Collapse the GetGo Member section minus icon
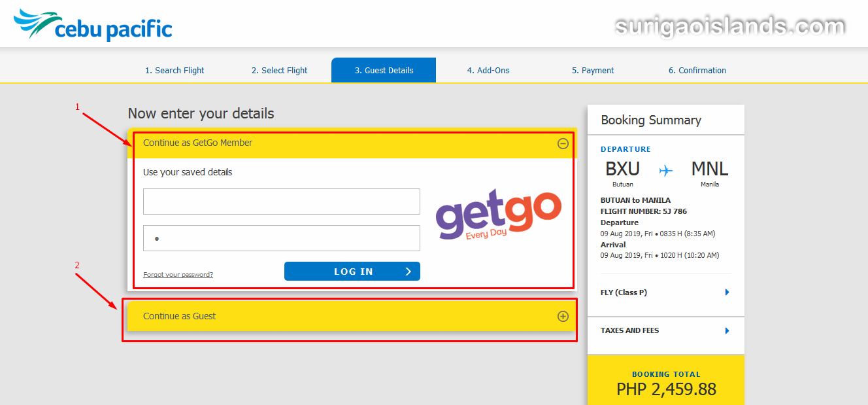The height and width of the screenshot is (405, 868). [563, 143]
